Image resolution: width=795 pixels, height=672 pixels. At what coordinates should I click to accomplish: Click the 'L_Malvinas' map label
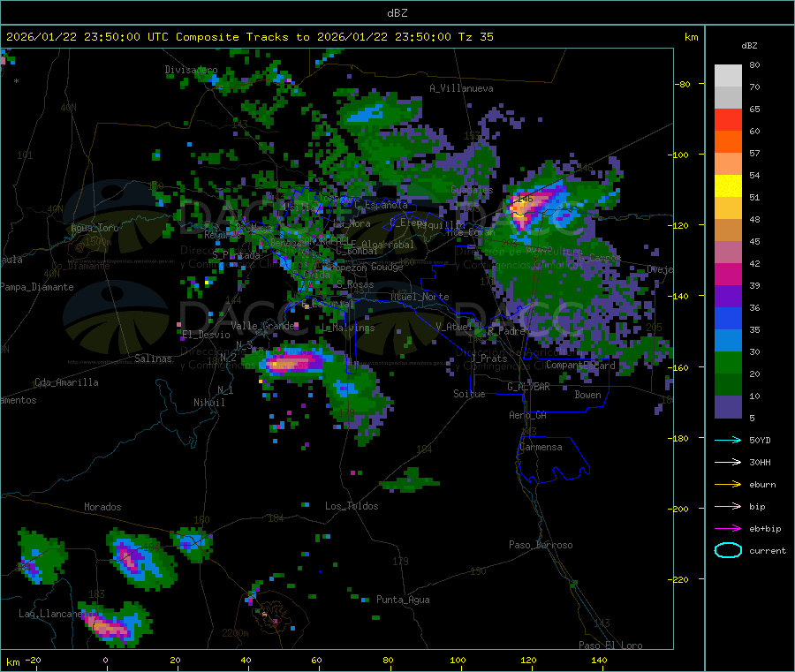(348, 328)
